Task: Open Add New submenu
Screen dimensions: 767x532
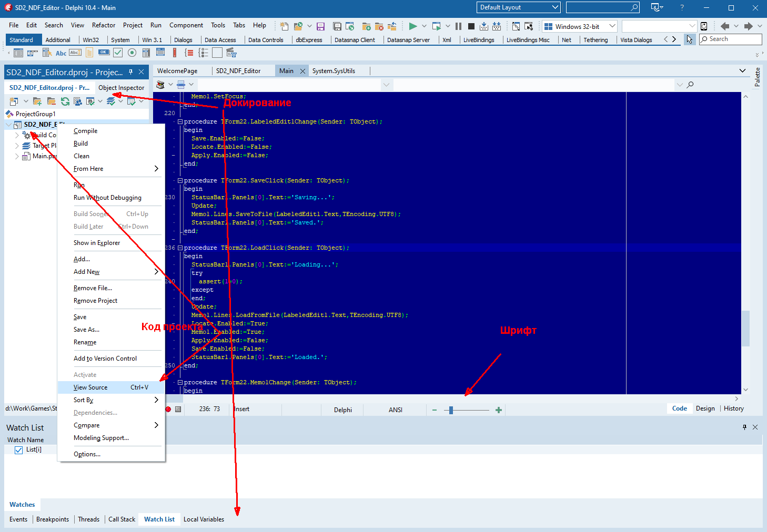Action: (111, 272)
